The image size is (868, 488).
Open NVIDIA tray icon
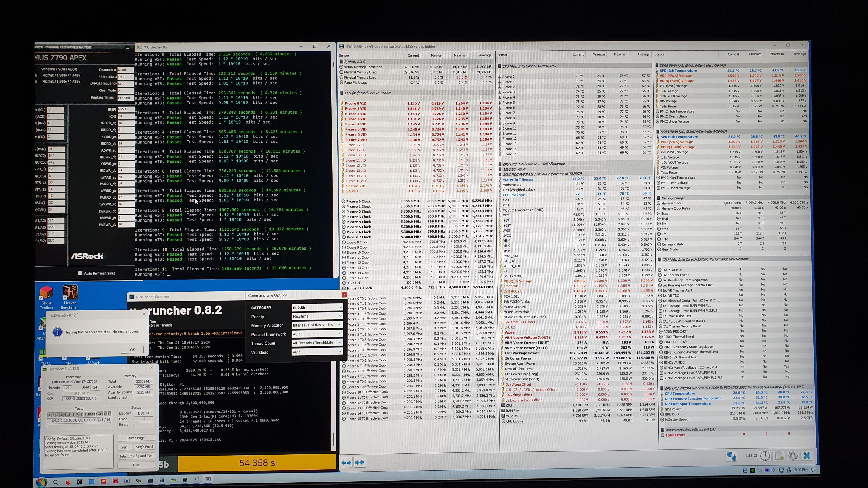point(752,470)
